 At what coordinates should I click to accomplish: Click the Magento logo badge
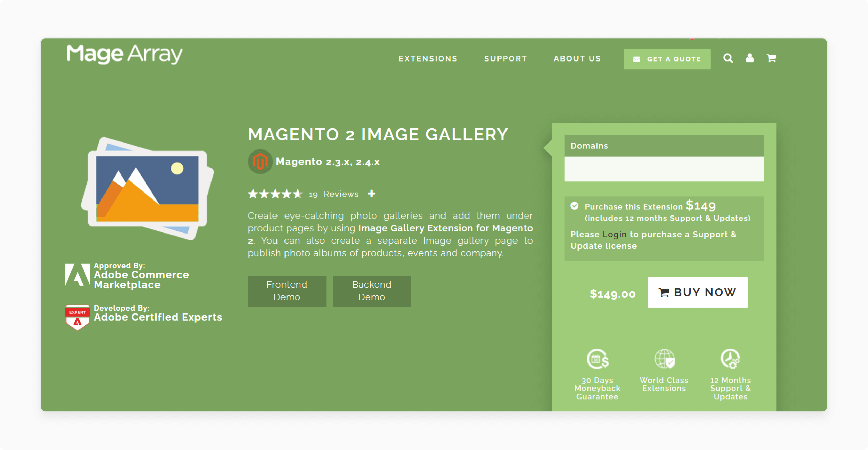(260, 162)
